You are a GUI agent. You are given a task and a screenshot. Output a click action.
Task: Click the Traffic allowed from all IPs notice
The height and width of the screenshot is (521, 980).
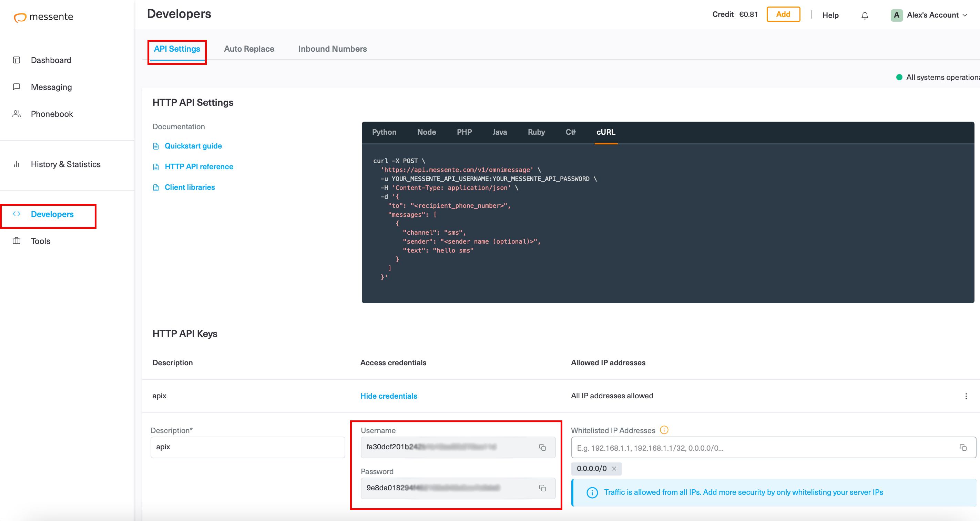pos(774,492)
